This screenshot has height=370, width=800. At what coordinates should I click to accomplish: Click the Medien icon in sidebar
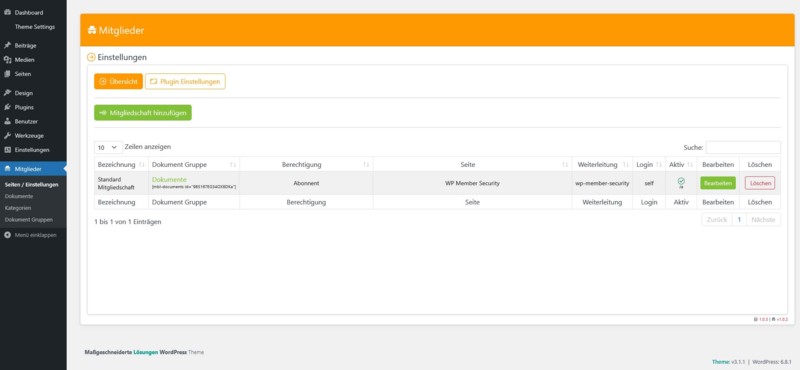(x=7, y=60)
